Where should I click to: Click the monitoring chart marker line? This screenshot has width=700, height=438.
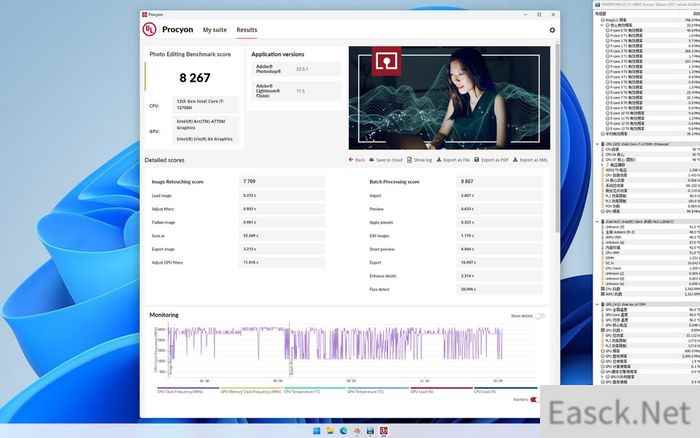point(290,348)
